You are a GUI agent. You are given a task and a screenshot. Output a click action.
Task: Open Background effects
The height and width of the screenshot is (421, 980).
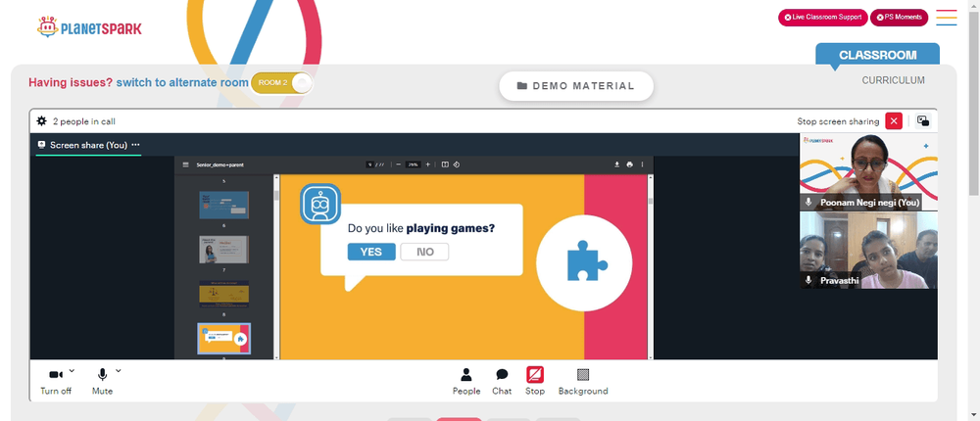click(583, 382)
